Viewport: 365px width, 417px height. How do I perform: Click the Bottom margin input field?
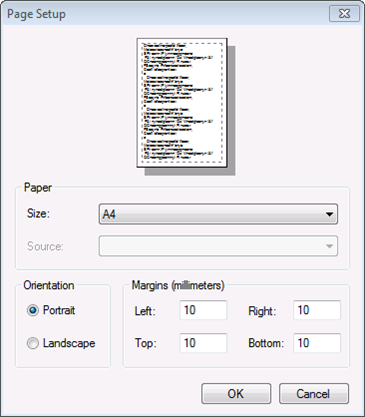click(317, 343)
